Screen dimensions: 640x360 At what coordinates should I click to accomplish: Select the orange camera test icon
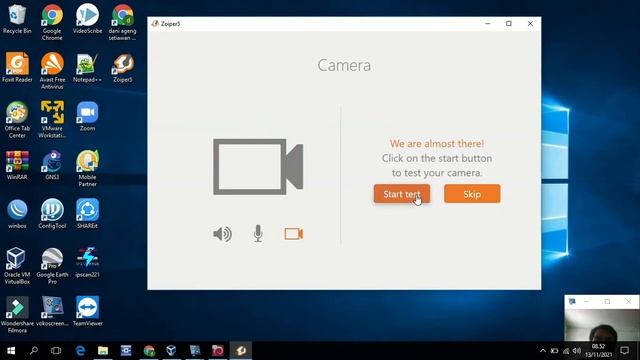(293, 234)
